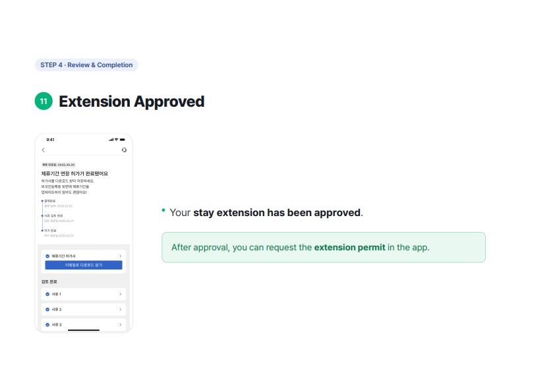Click the checkmark beside 서류 2
The height and width of the screenshot is (392, 555).
pyautogui.click(x=47, y=309)
